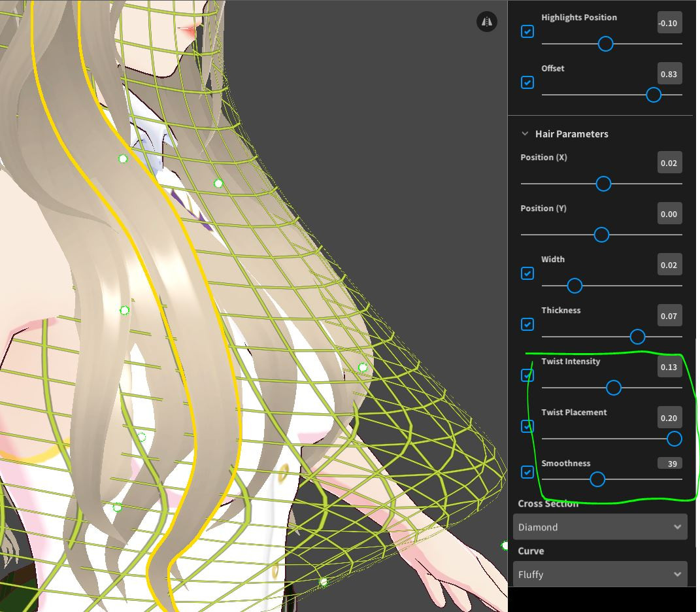Toggle the mirror symmetry icon in viewport

(x=487, y=22)
